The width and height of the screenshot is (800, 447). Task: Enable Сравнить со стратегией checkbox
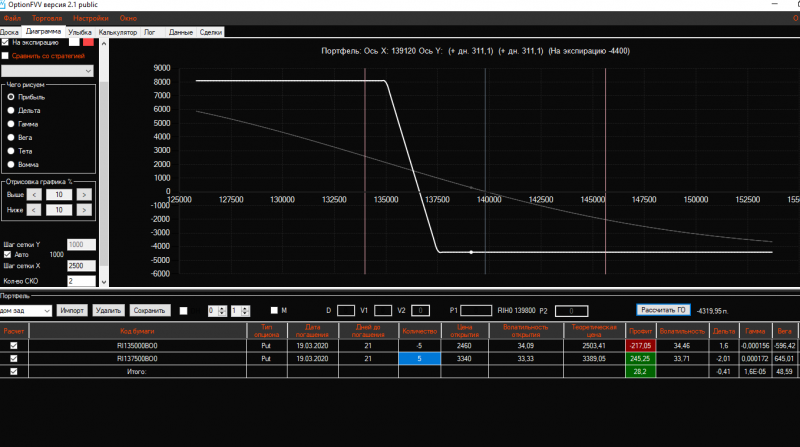(x=5, y=56)
